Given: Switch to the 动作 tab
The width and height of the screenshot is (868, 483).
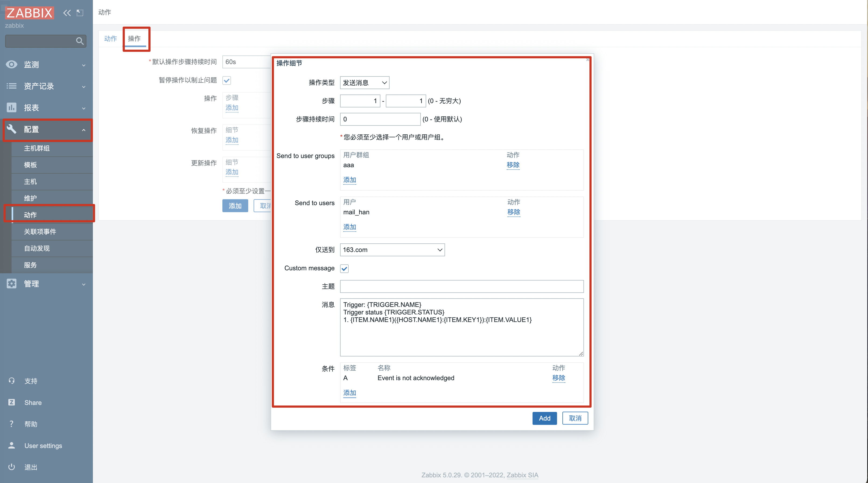Looking at the screenshot, I should (110, 38).
